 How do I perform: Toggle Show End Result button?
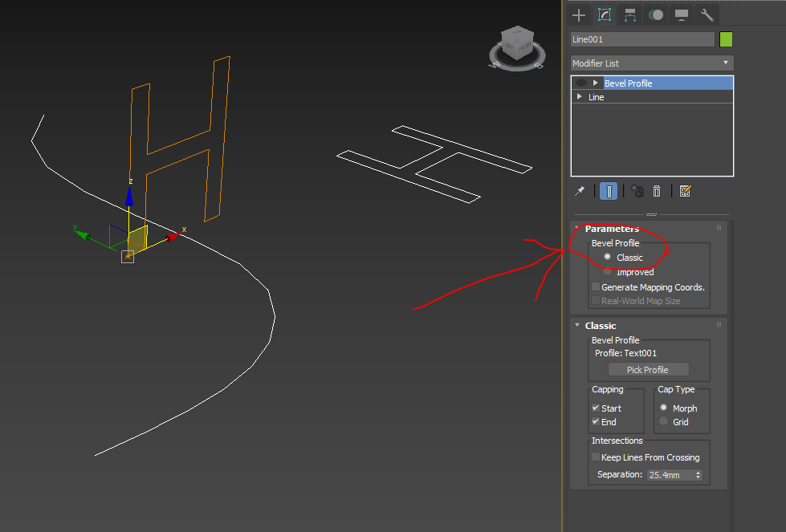(609, 191)
